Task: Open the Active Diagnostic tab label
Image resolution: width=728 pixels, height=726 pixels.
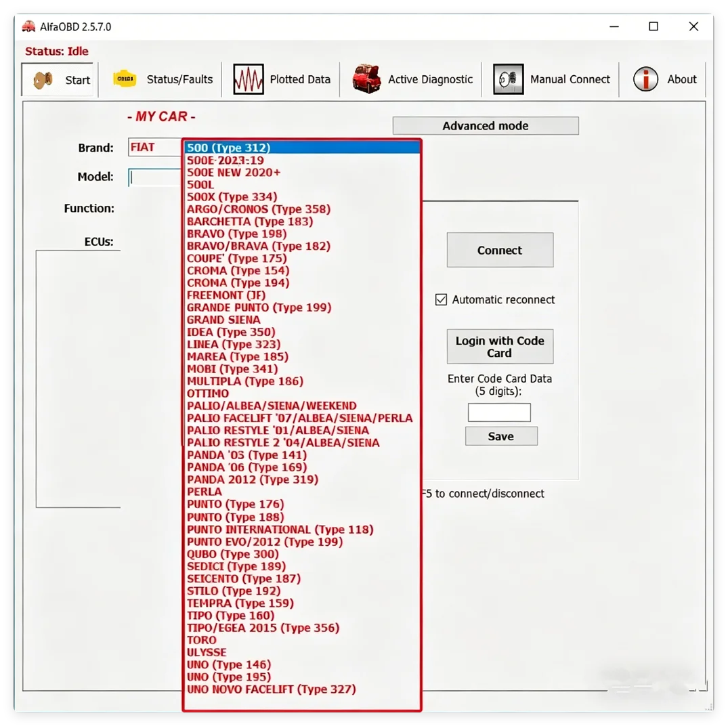Action: pyautogui.click(x=431, y=79)
